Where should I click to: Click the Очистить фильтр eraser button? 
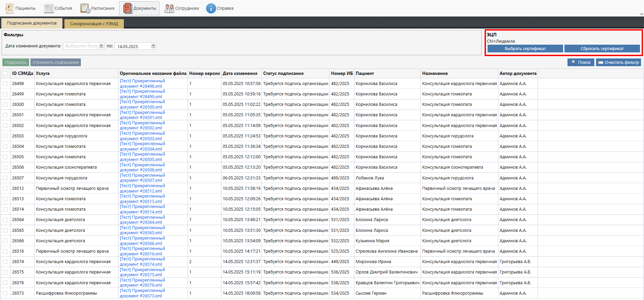coord(618,62)
